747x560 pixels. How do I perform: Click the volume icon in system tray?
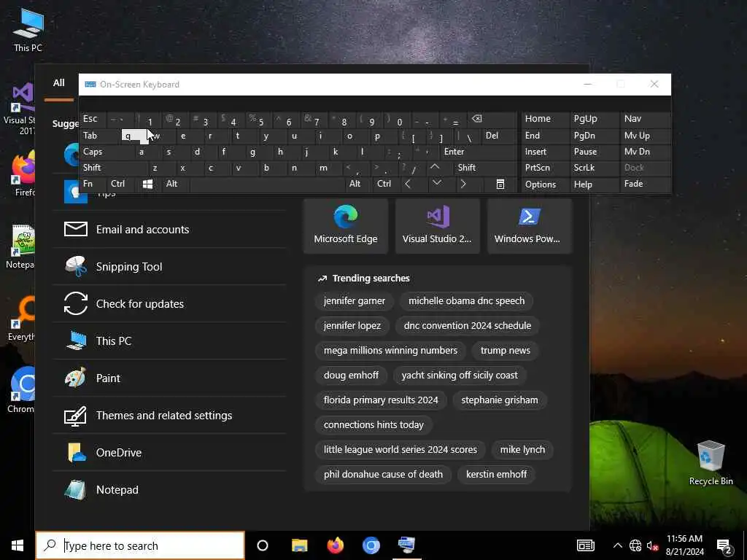coord(652,545)
